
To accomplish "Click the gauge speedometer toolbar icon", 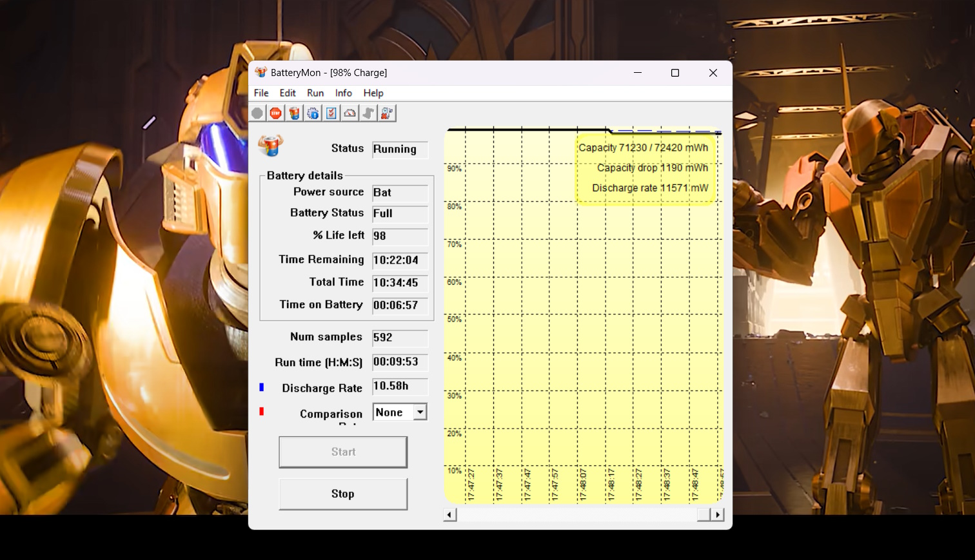I will [350, 113].
